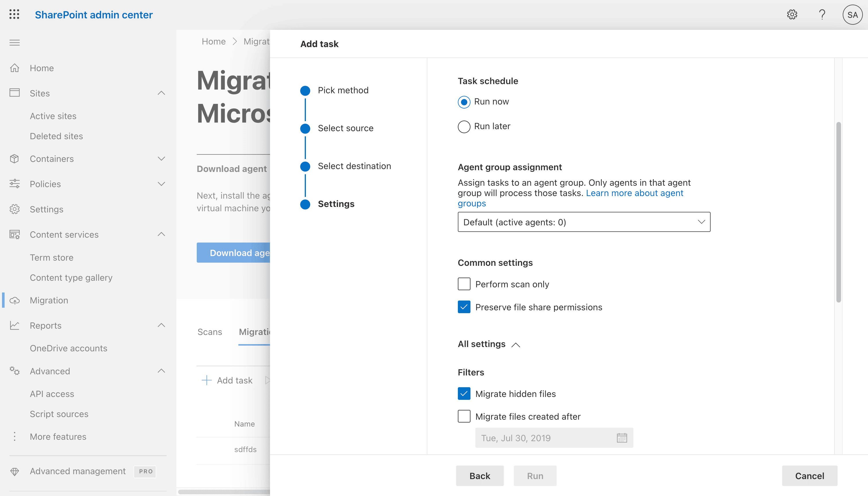Click the plus icon beside Add task
Image resolution: width=868 pixels, height=496 pixels.
click(207, 380)
